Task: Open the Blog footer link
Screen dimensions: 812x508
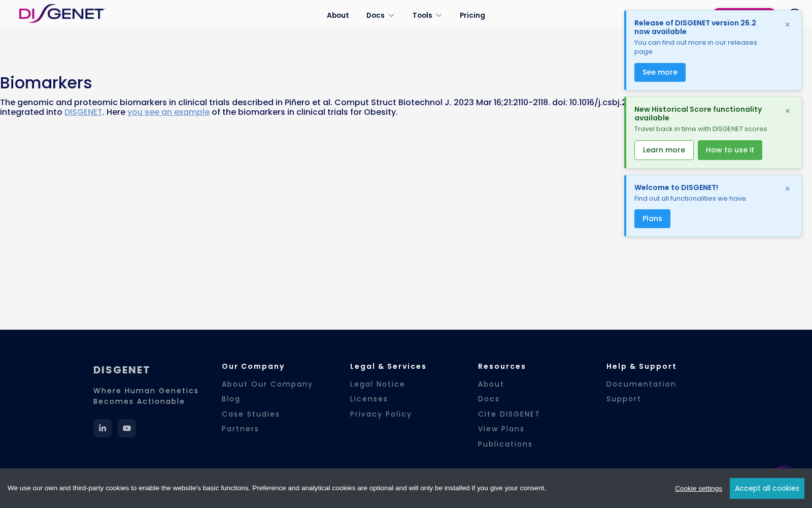Action: (x=231, y=399)
